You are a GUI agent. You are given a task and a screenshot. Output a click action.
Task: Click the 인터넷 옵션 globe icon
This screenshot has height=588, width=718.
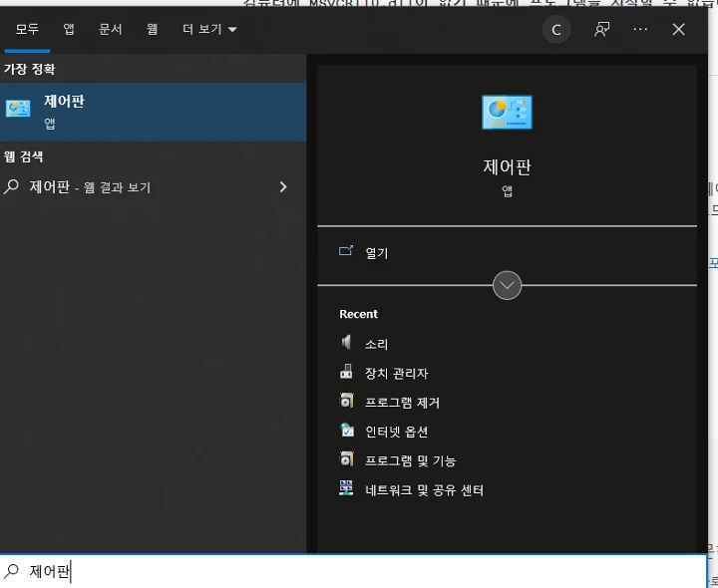(347, 430)
